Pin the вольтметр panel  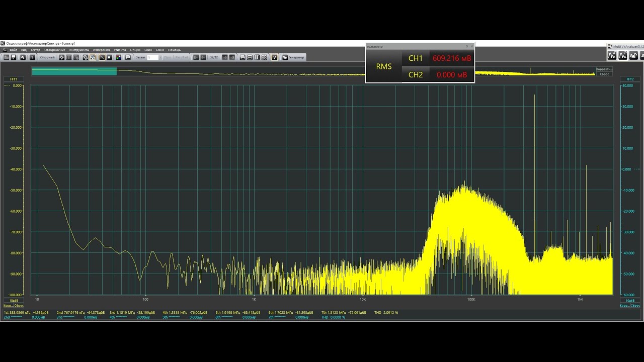click(466, 46)
